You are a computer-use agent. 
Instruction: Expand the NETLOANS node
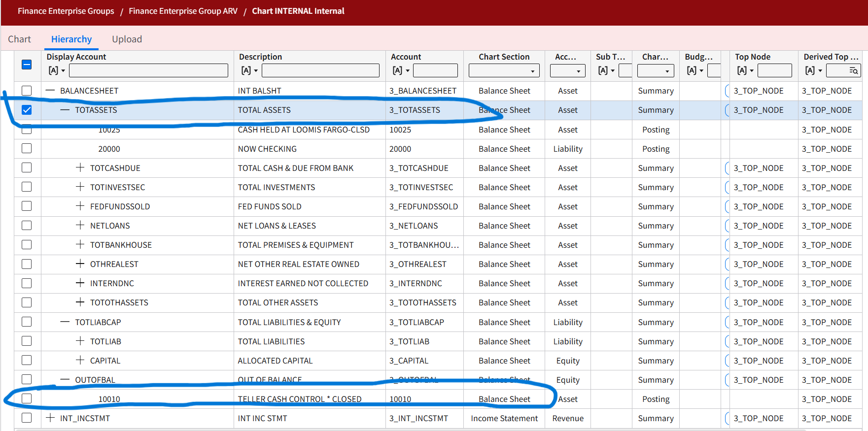tap(80, 225)
